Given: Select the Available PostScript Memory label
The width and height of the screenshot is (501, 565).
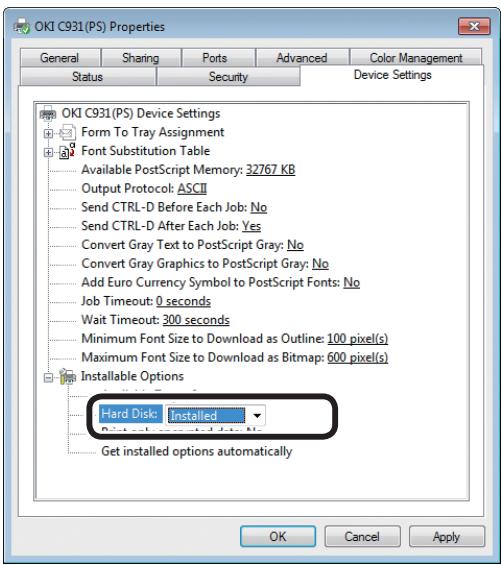Looking at the screenshot, I should click(x=162, y=169).
